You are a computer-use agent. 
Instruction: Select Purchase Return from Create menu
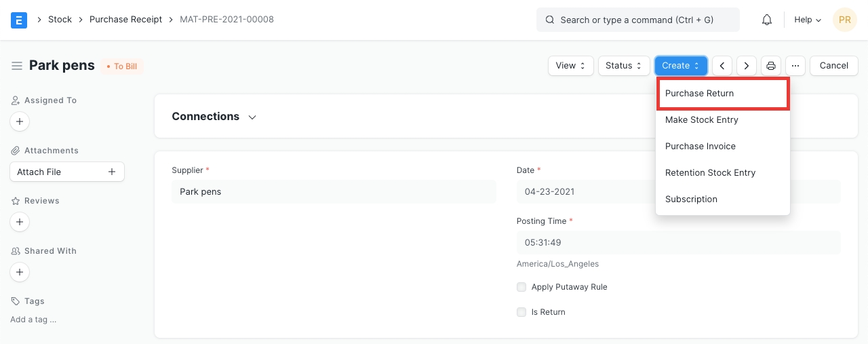tap(699, 94)
